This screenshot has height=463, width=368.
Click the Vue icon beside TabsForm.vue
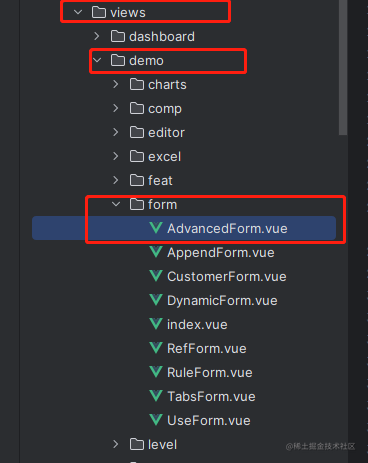click(156, 396)
